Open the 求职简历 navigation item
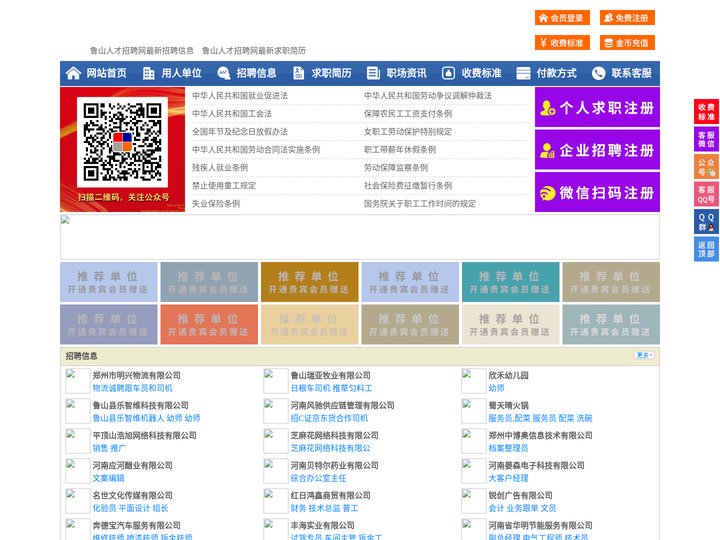Screen dimensions: 720x540 pyautogui.click(x=332, y=73)
